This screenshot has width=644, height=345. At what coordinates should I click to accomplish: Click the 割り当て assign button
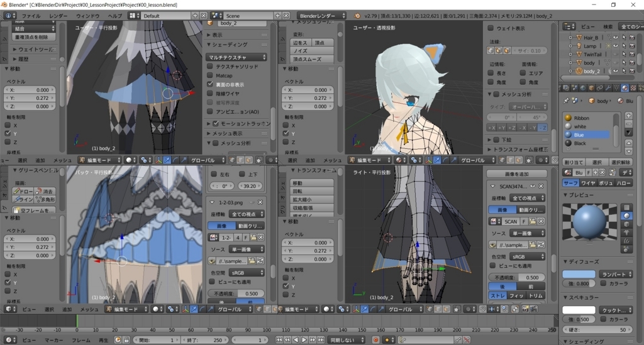(x=574, y=163)
